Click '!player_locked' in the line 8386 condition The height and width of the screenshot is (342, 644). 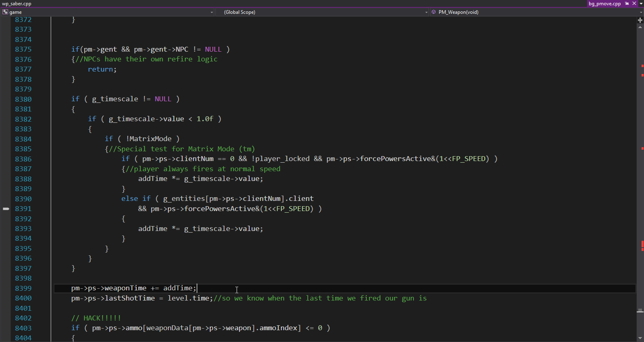[x=281, y=159]
